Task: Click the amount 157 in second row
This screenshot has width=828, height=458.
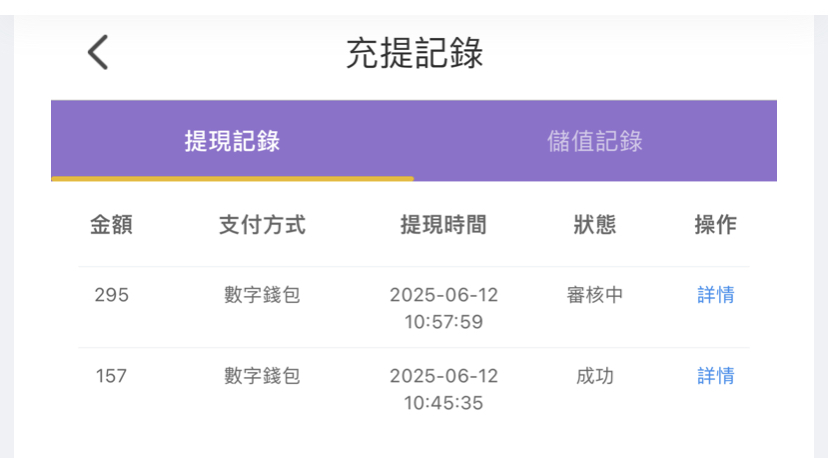Action: click(111, 376)
